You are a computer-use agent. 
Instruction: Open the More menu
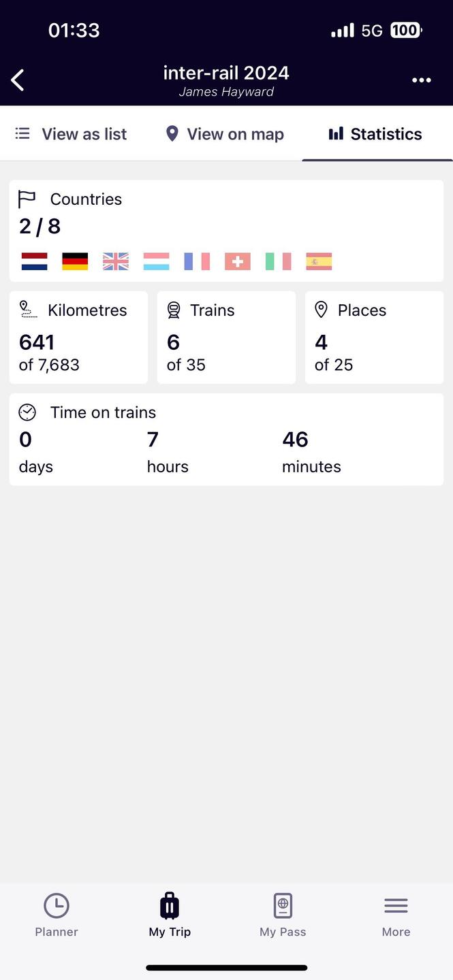pyautogui.click(x=396, y=915)
